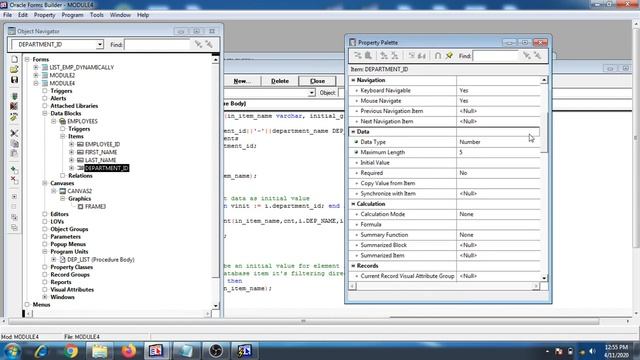The width and height of the screenshot is (640, 360).
Task: Click the Collapse node icon in navigator toolbar
Action: click(14, 207)
